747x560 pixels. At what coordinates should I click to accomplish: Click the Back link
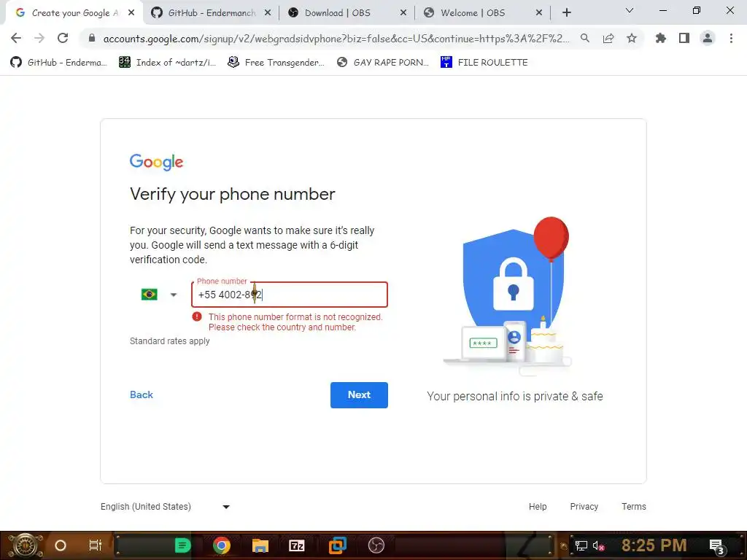(x=142, y=394)
